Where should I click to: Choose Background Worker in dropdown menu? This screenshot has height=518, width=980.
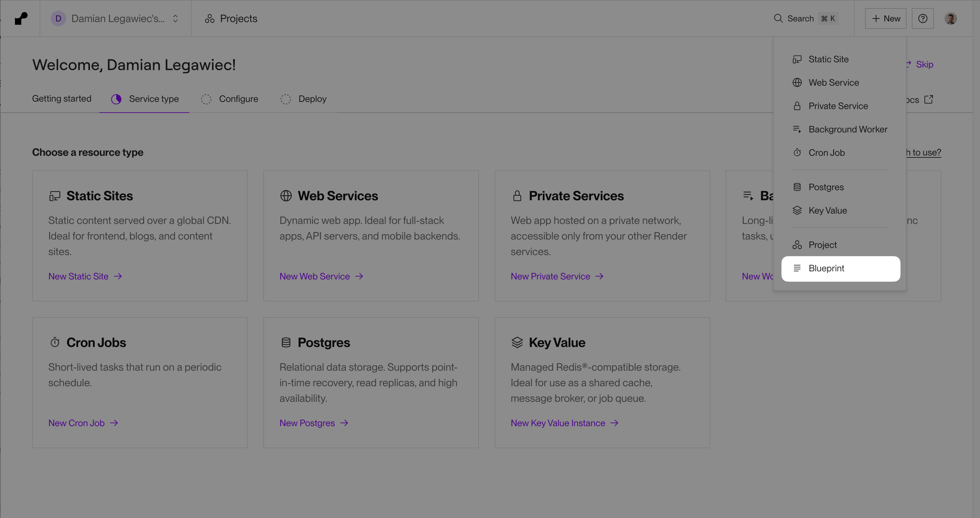point(848,129)
